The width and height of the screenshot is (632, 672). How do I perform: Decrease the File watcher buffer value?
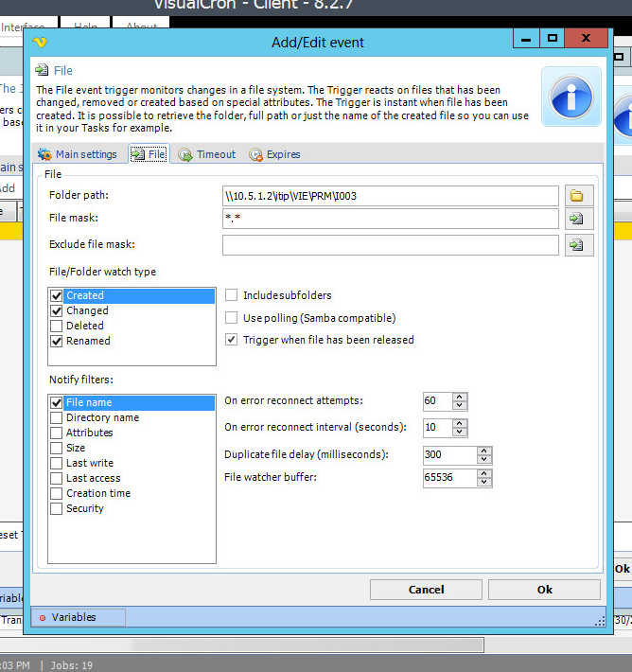click(x=484, y=482)
